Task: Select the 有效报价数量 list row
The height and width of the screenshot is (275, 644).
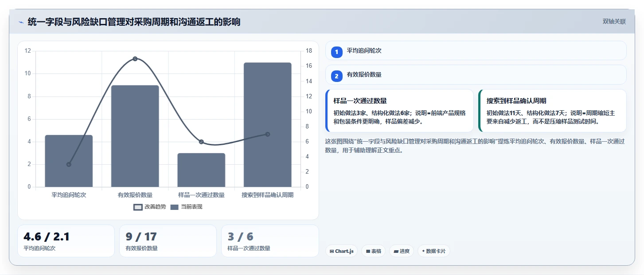Action: click(x=476, y=75)
